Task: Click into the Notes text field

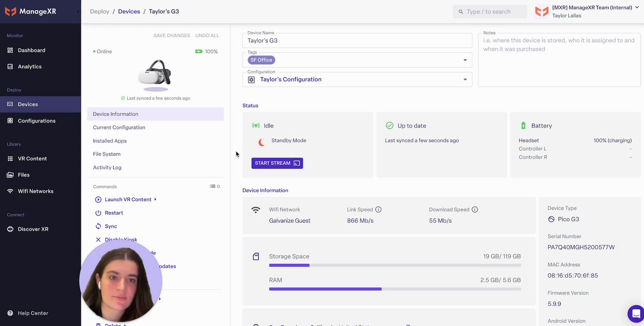Action: [x=559, y=59]
